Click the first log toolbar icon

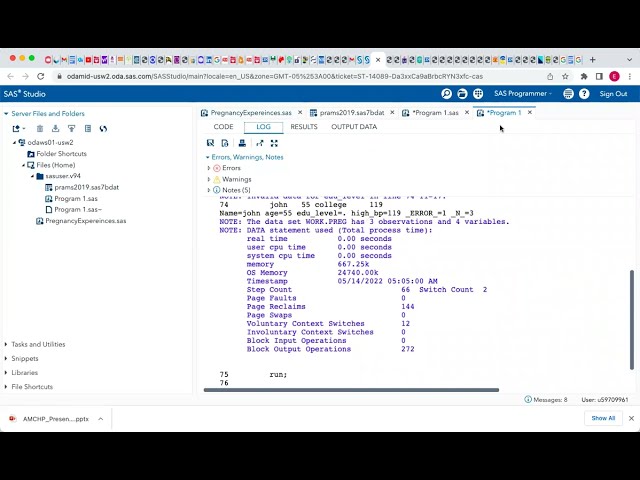(210, 143)
